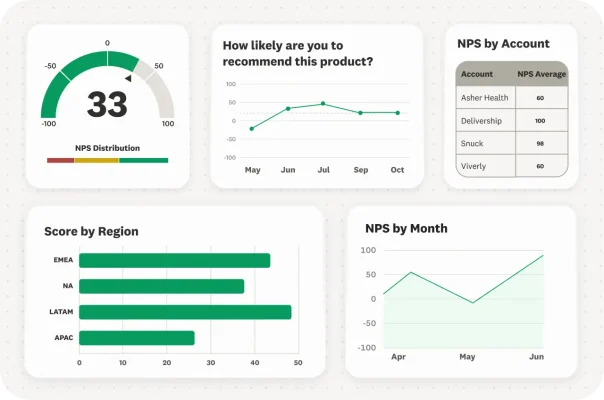Click the Jun label in NPS by Month
Screen dimensions: 604x400
tap(537, 357)
